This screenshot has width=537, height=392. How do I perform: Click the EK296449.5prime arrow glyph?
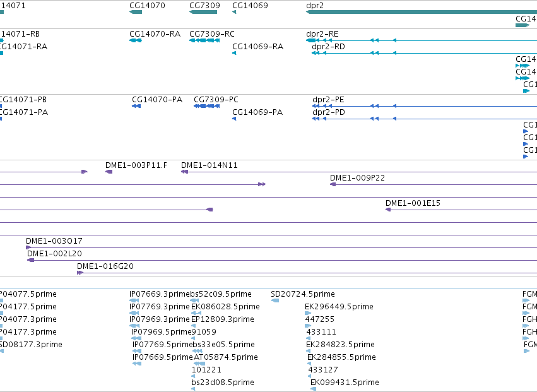click(308, 313)
